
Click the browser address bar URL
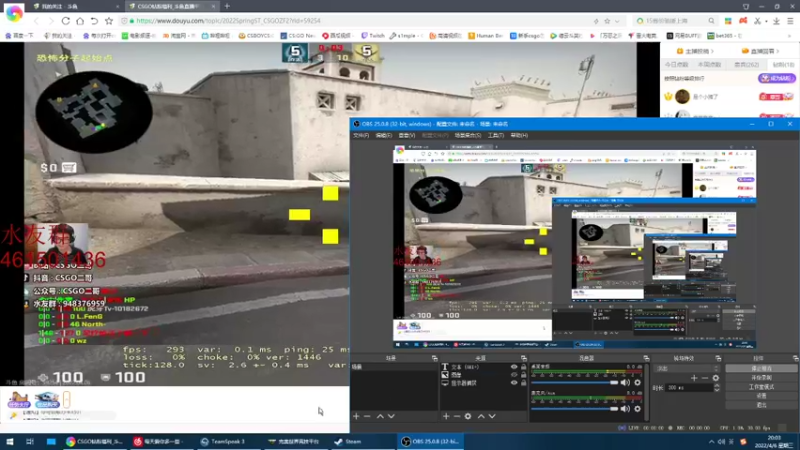(x=228, y=21)
